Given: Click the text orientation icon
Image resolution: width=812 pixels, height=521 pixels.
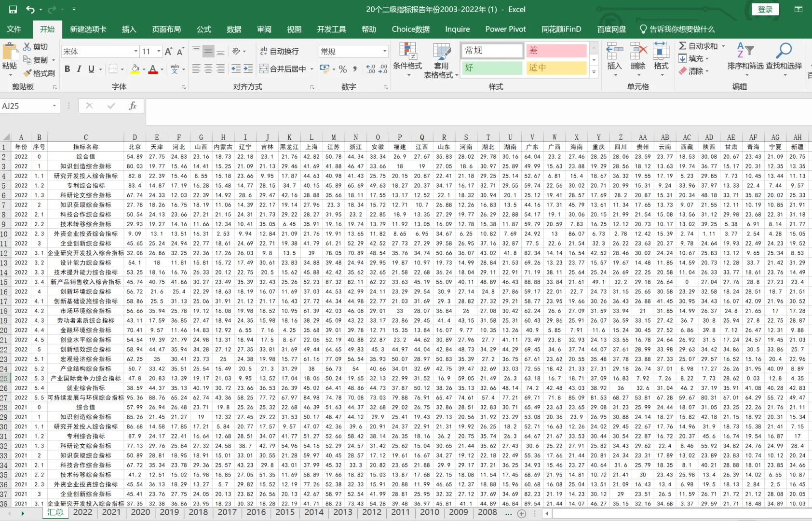Looking at the screenshot, I should (237, 51).
